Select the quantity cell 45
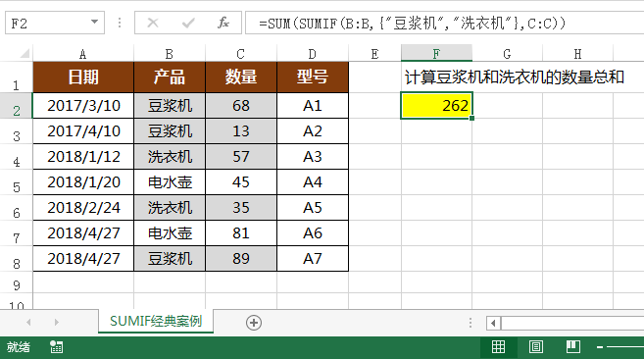This screenshot has width=644, height=359. (241, 182)
